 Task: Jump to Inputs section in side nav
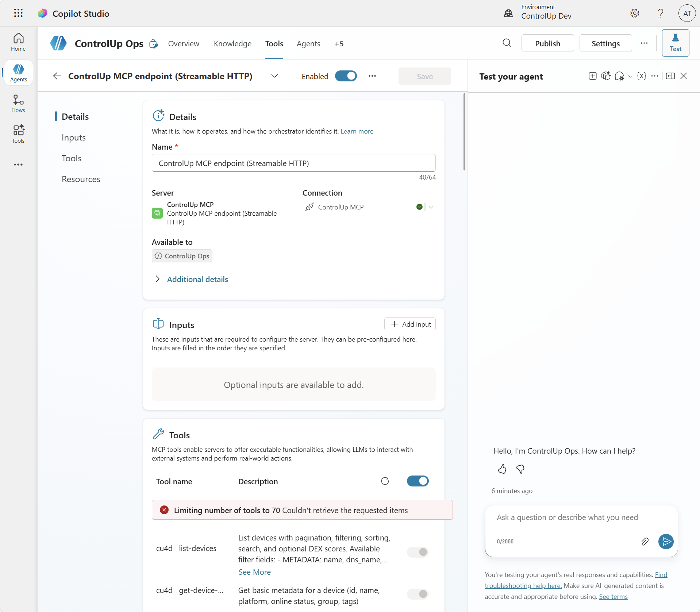74,138
